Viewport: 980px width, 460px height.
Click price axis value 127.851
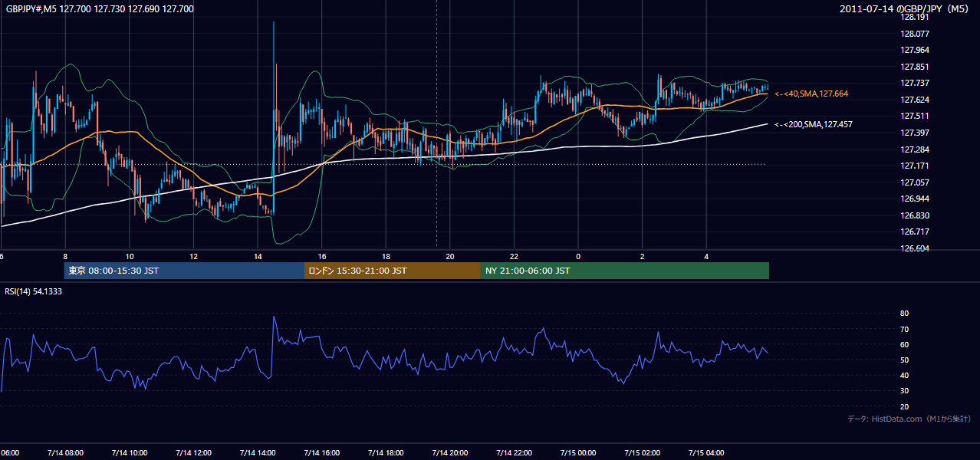click(914, 67)
